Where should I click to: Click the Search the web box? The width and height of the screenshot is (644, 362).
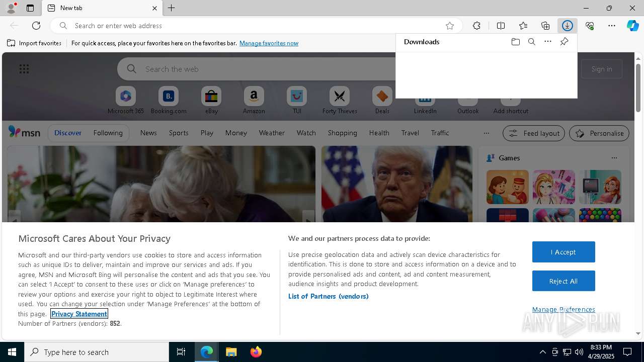(257, 69)
